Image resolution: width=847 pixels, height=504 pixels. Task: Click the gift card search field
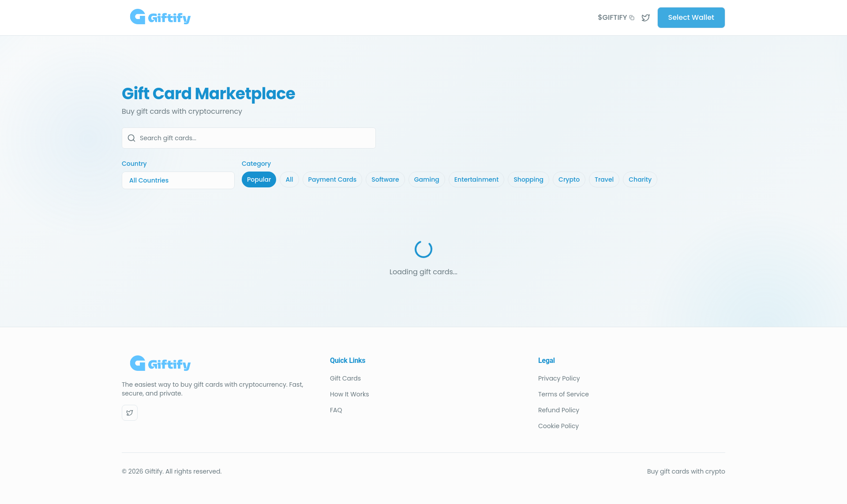click(248, 138)
